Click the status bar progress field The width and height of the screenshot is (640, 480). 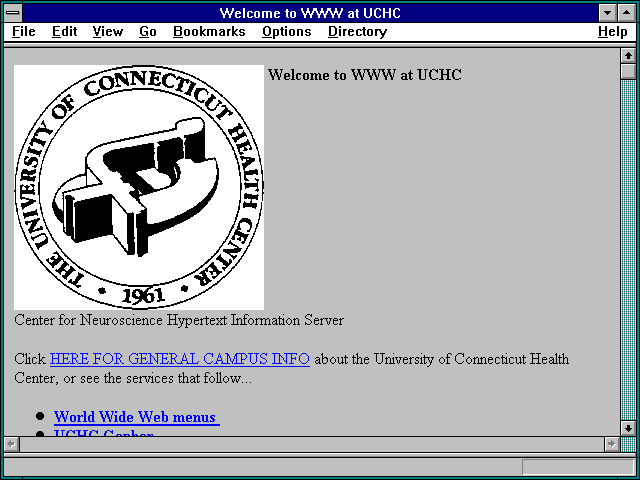click(578, 467)
